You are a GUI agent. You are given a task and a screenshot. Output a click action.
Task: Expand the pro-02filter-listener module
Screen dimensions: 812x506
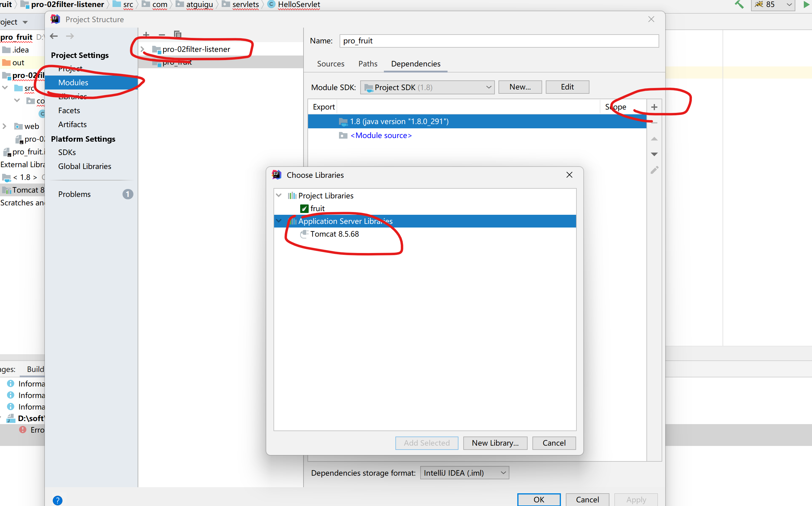pyautogui.click(x=143, y=49)
